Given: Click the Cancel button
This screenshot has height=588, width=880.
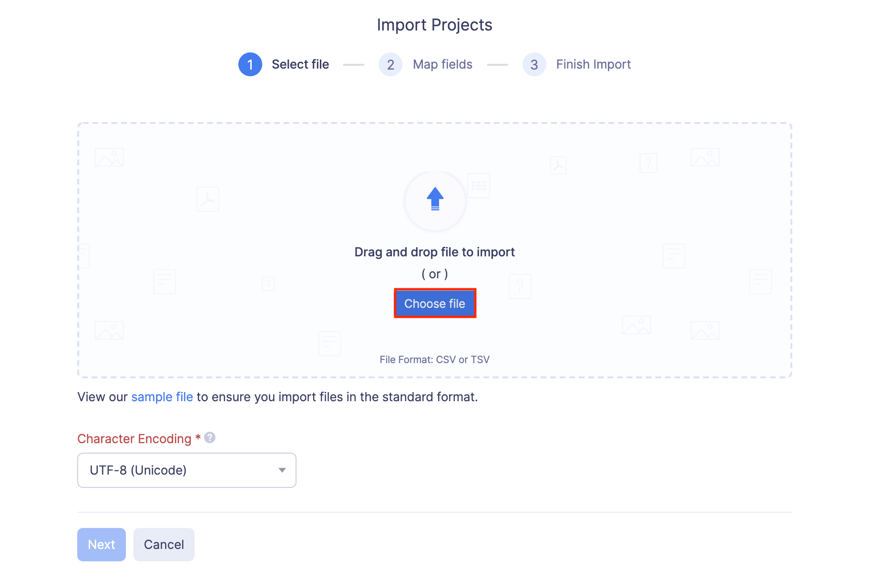Looking at the screenshot, I should pyautogui.click(x=164, y=544).
